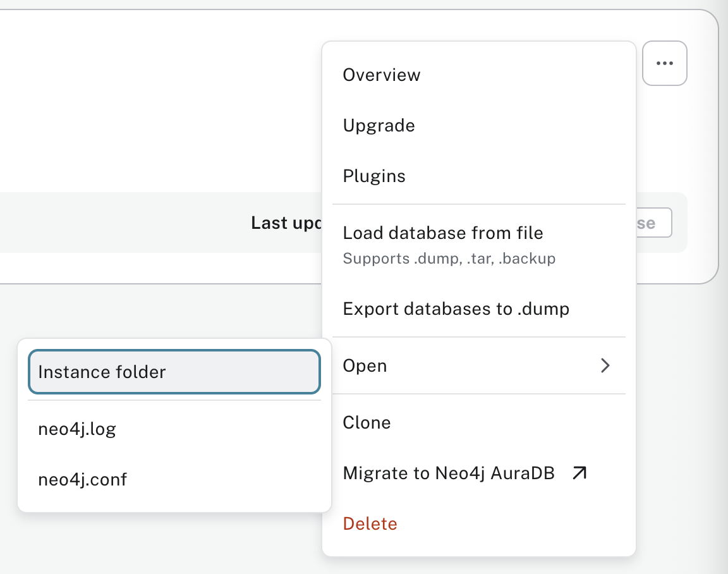Select Upgrade from the instance menu
The image size is (728, 574).
coord(379,125)
